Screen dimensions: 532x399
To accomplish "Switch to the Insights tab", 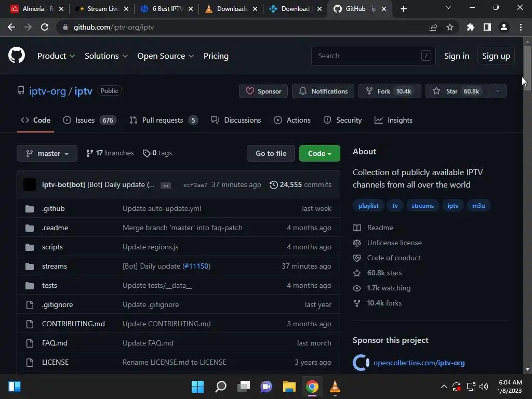I will (x=394, y=120).
